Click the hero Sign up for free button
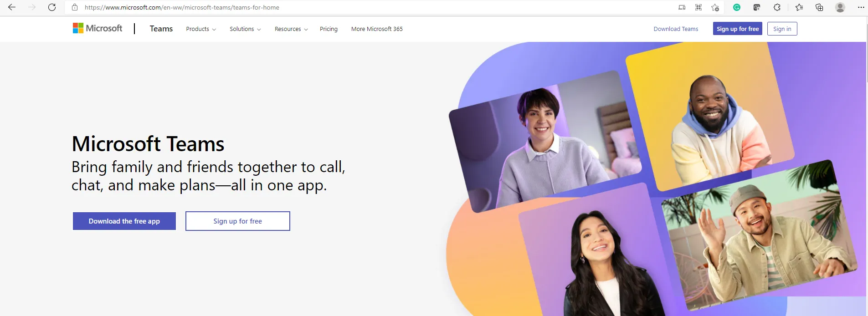Screen dimensions: 868x316 coord(238,221)
